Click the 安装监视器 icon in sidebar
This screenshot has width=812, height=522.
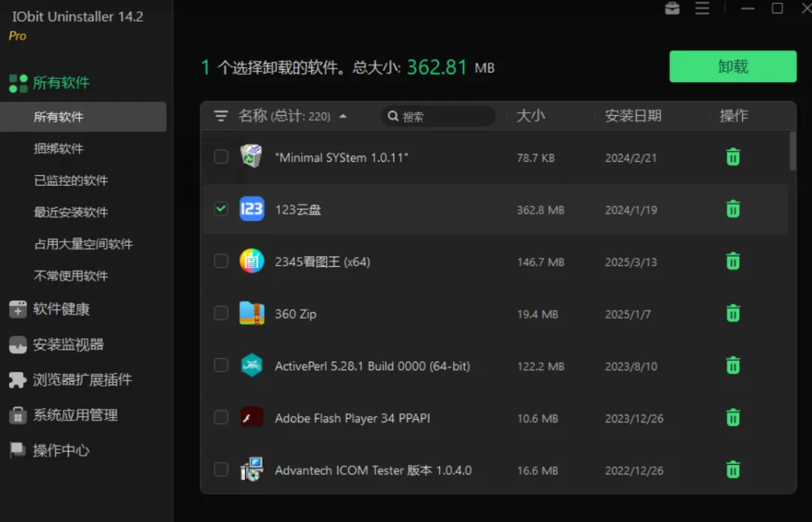click(x=17, y=345)
